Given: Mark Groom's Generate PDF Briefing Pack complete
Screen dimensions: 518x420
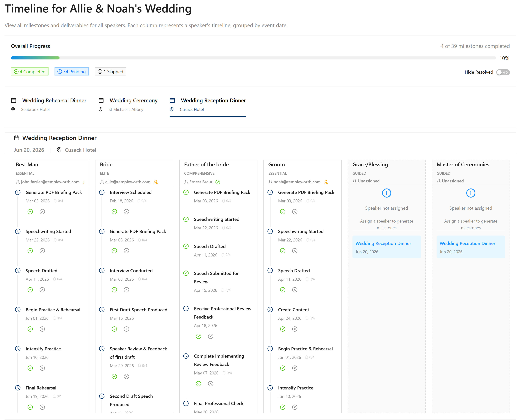Looking at the screenshot, I should point(283,212).
